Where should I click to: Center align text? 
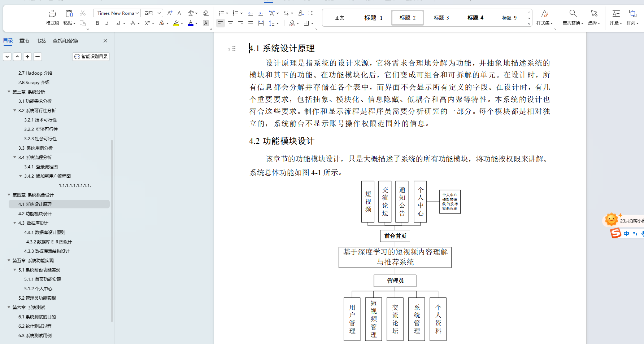click(230, 23)
